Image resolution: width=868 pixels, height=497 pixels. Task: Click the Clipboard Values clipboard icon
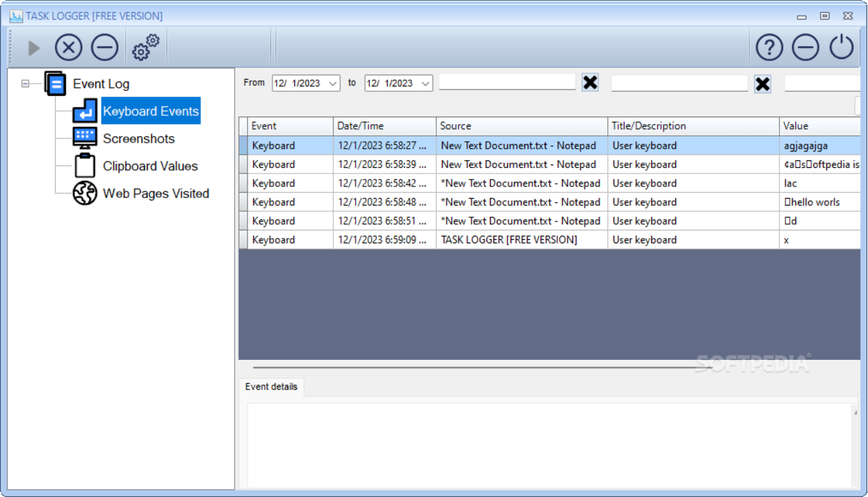[85, 166]
